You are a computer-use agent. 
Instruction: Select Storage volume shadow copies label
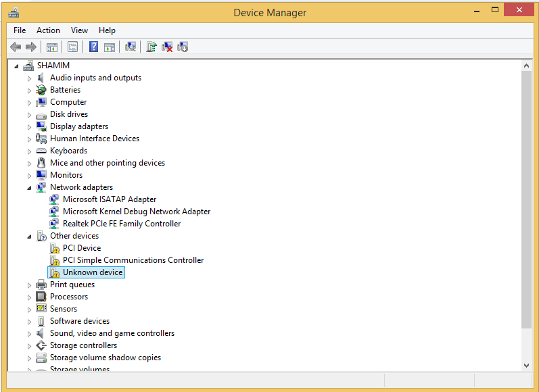(x=106, y=358)
